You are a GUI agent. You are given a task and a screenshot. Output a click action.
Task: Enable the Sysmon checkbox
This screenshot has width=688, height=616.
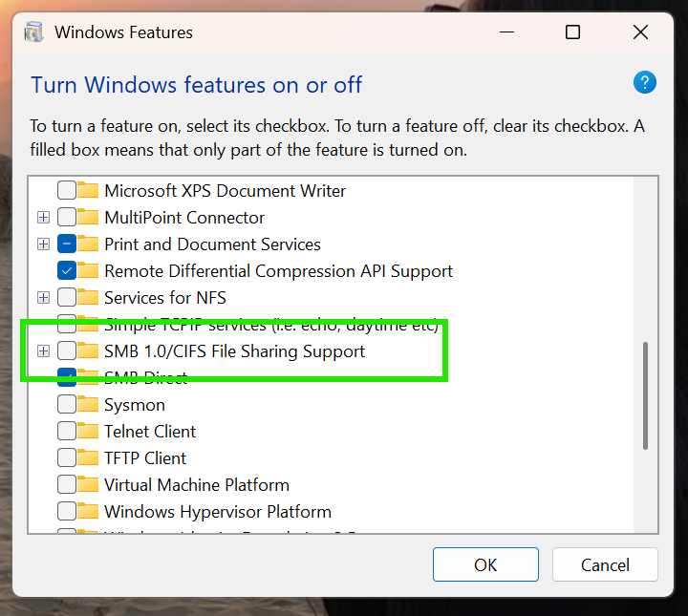click(67, 404)
